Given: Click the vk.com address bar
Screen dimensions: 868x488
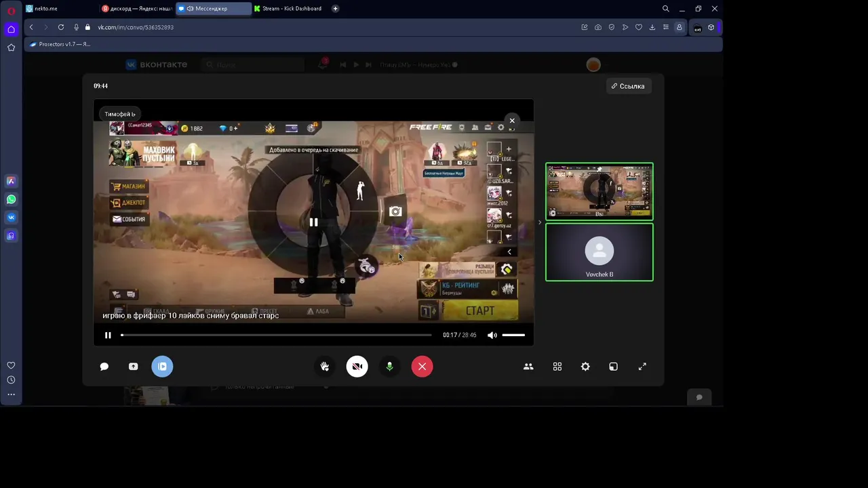Looking at the screenshot, I should [136, 27].
